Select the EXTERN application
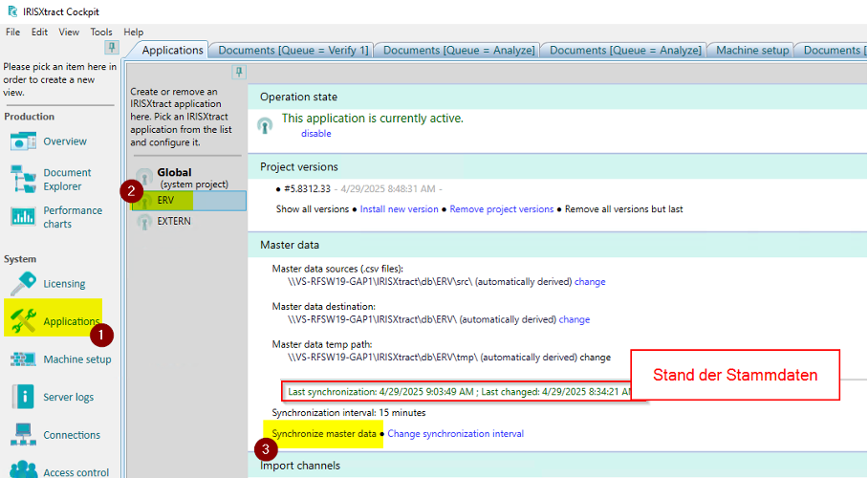Viewport: 868px width, 478px height. 174,221
